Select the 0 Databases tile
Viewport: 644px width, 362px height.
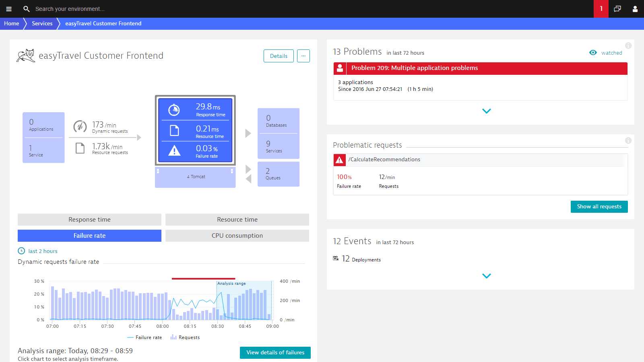(279, 120)
